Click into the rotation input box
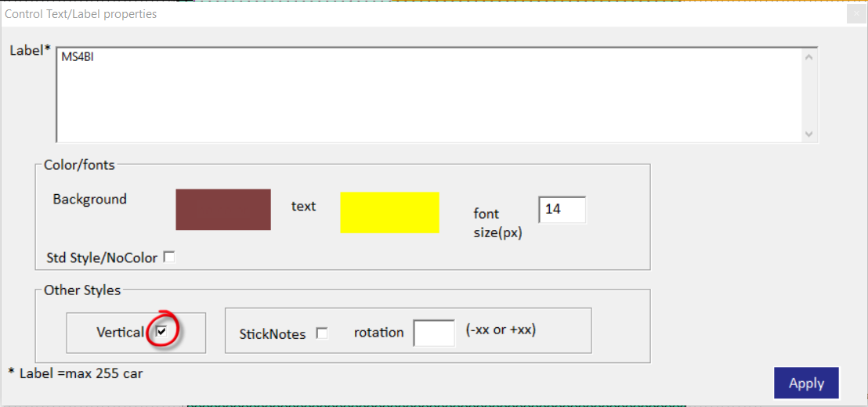This screenshot has width=868, height=407. pos(434,333)
